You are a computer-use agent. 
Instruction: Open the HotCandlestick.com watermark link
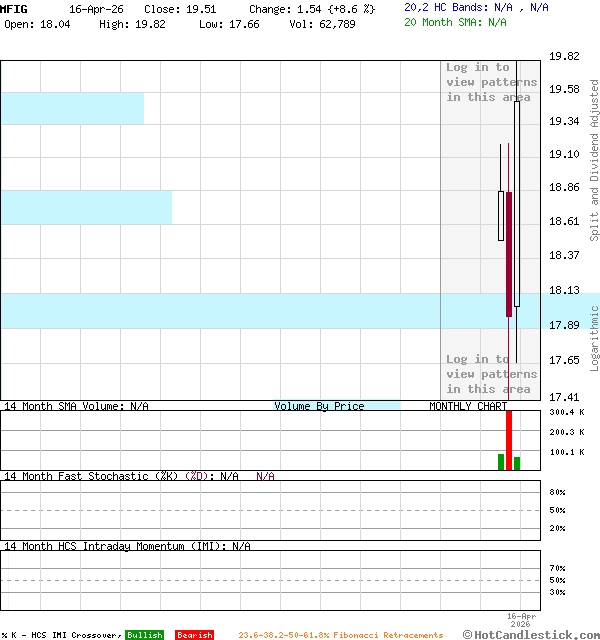coord(531,634)
